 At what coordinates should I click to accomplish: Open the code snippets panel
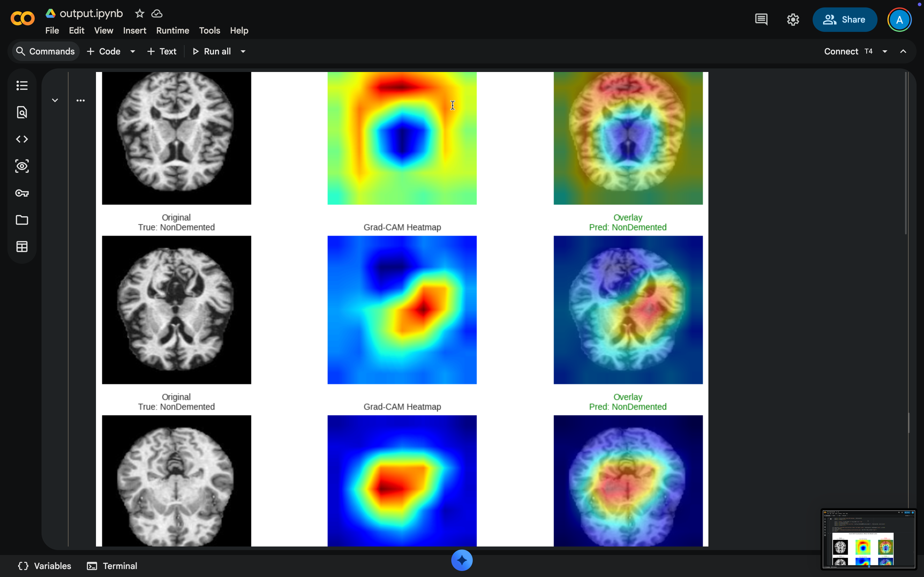(22, 139)
